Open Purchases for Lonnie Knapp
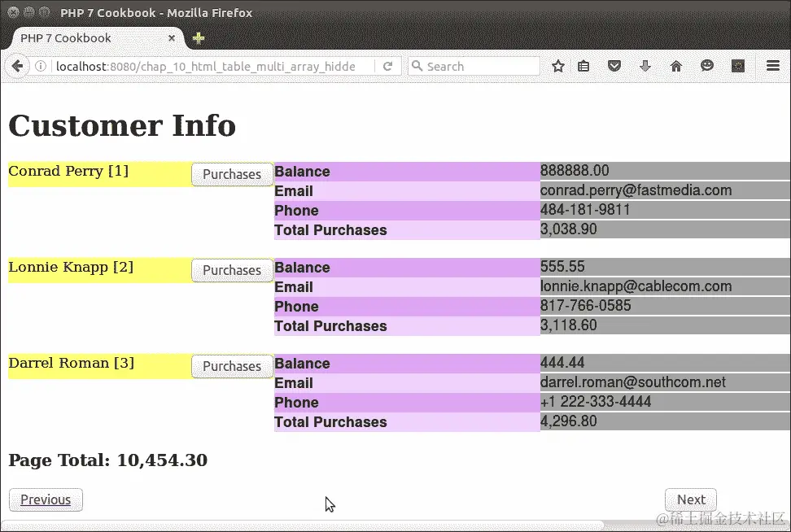 232,270
